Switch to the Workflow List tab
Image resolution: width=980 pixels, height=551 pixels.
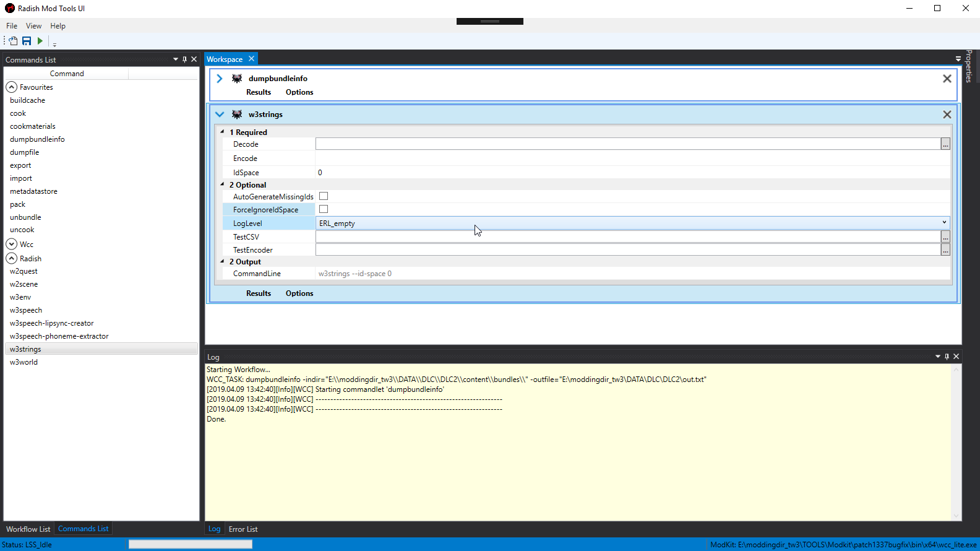coord(28,529)
